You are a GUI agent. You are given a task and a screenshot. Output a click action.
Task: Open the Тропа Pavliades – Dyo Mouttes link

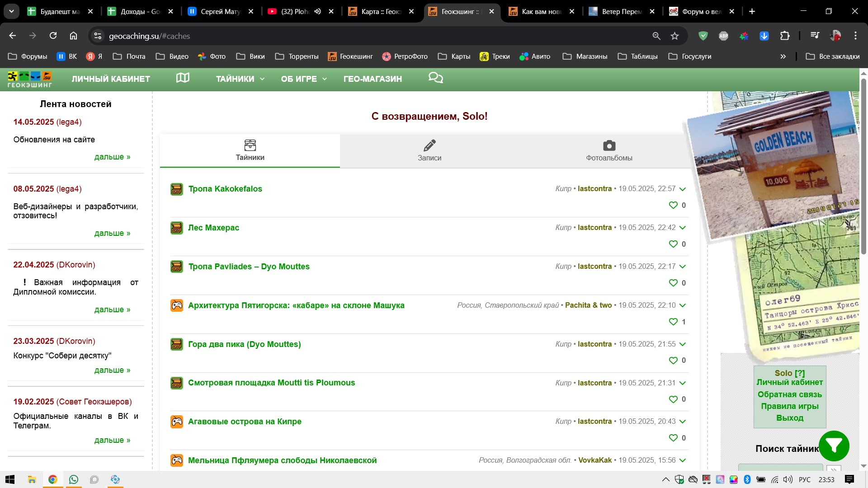point(249,267)
